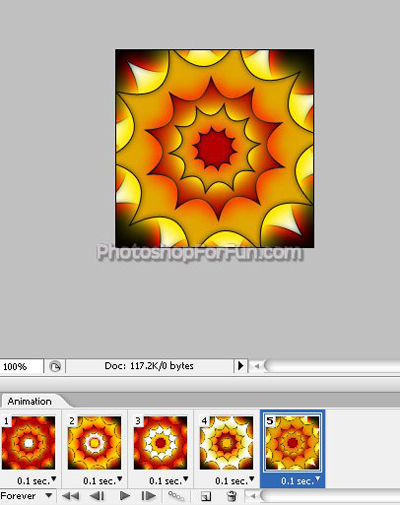Click the Doc: 117.2K/0 bytes status text

pos(149,366)
